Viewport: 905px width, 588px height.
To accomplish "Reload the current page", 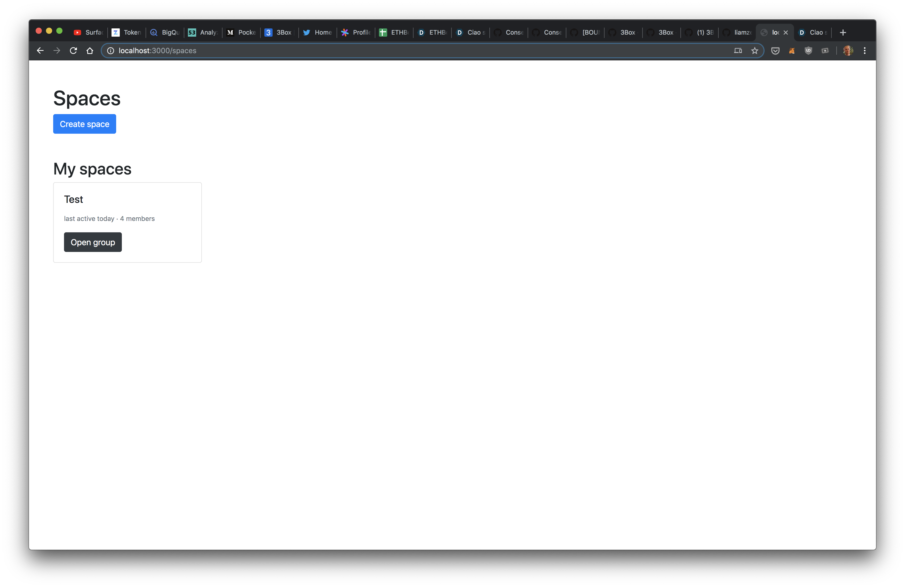I will point(73,51).
